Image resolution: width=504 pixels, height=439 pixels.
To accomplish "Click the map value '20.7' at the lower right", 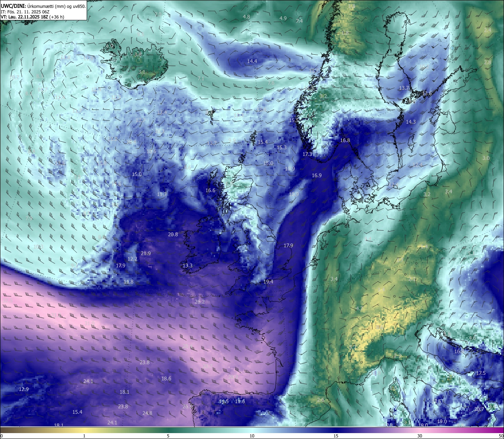I will (479, 409).
